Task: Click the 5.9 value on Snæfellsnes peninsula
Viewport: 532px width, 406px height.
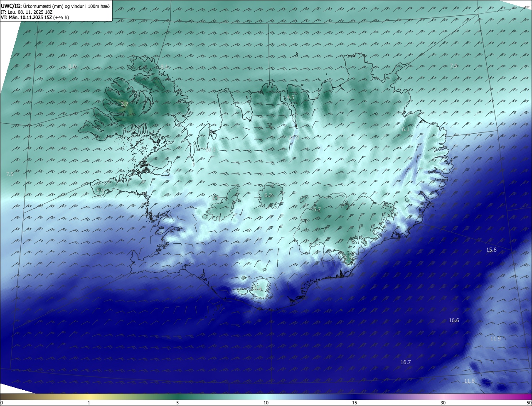Action: click(x=100, y=190)
